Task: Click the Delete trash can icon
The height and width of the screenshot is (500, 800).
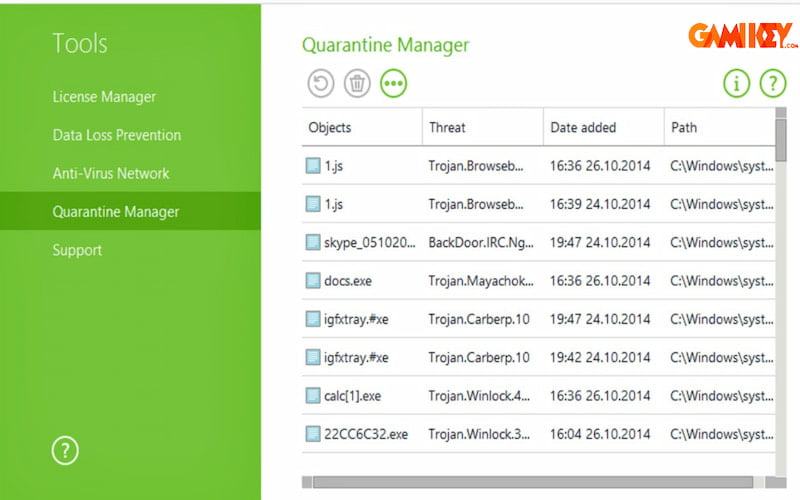Action: (357, 84)
